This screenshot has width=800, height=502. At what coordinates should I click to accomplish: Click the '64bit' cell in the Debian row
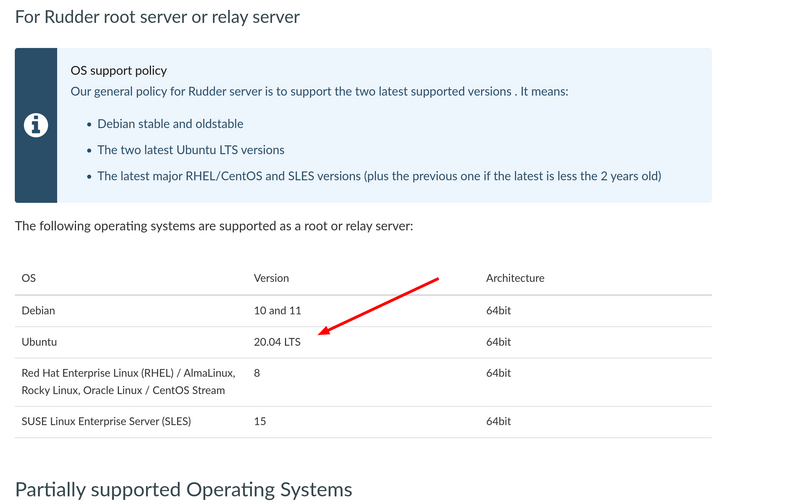pyautogui.click(x=498, y=311)
